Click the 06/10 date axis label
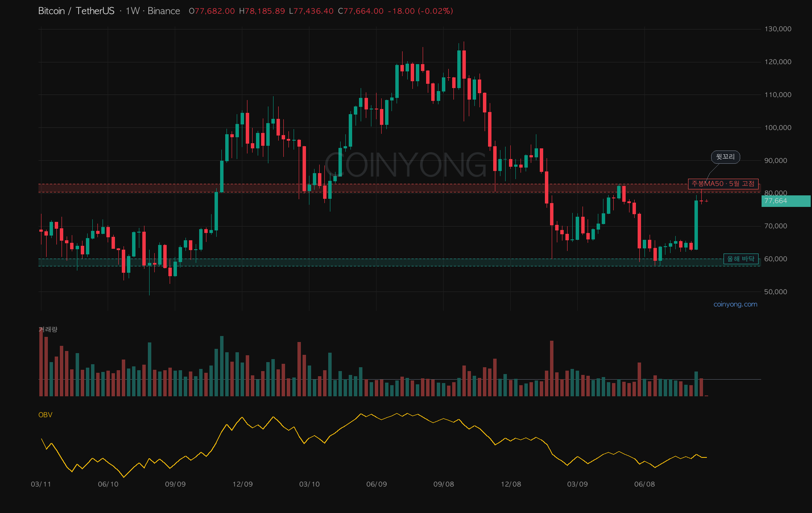The width and height of the screenshot is (812, 513). tap(108, 484)
